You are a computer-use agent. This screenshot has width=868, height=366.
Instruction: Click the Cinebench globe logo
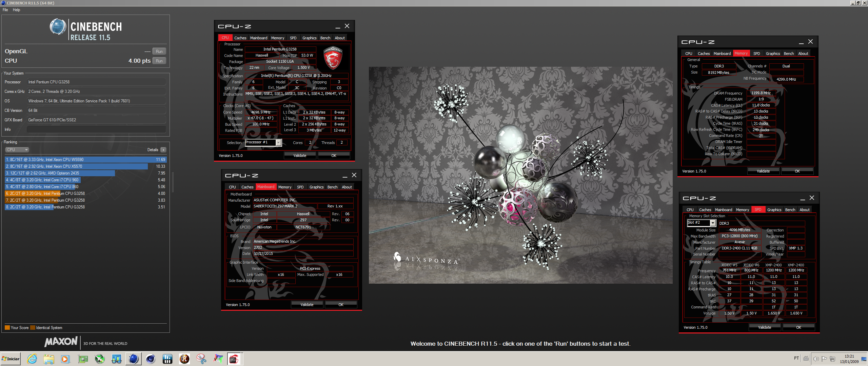(x=58, y=27)
